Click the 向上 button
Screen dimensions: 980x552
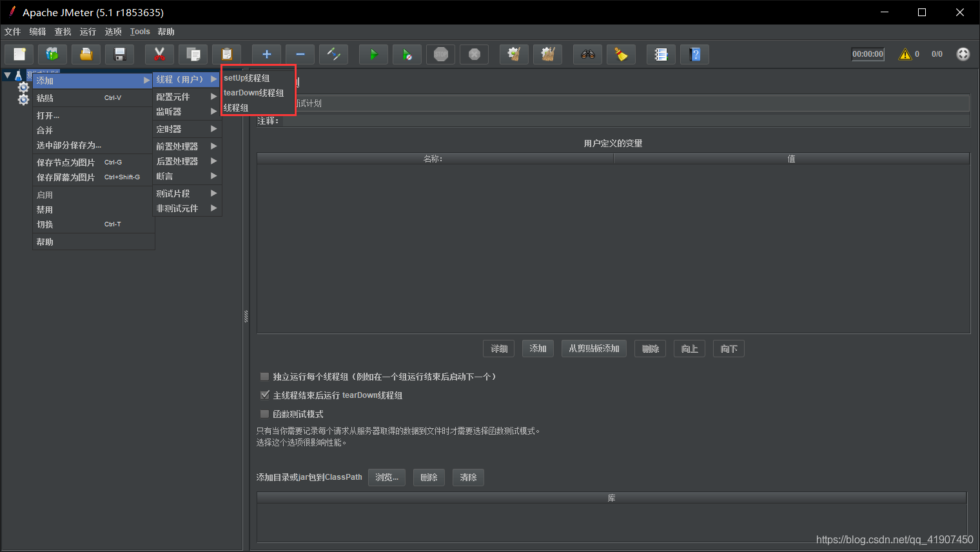pos(689,349)
